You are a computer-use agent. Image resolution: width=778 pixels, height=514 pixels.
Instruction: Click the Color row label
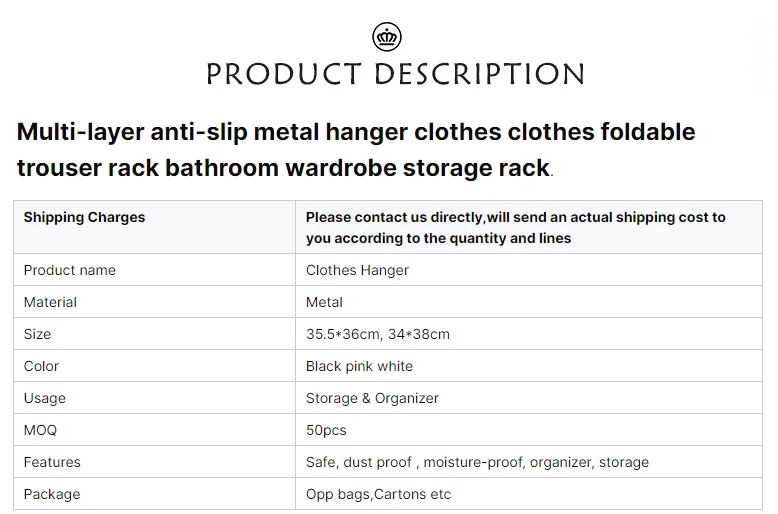pos(41,366)
